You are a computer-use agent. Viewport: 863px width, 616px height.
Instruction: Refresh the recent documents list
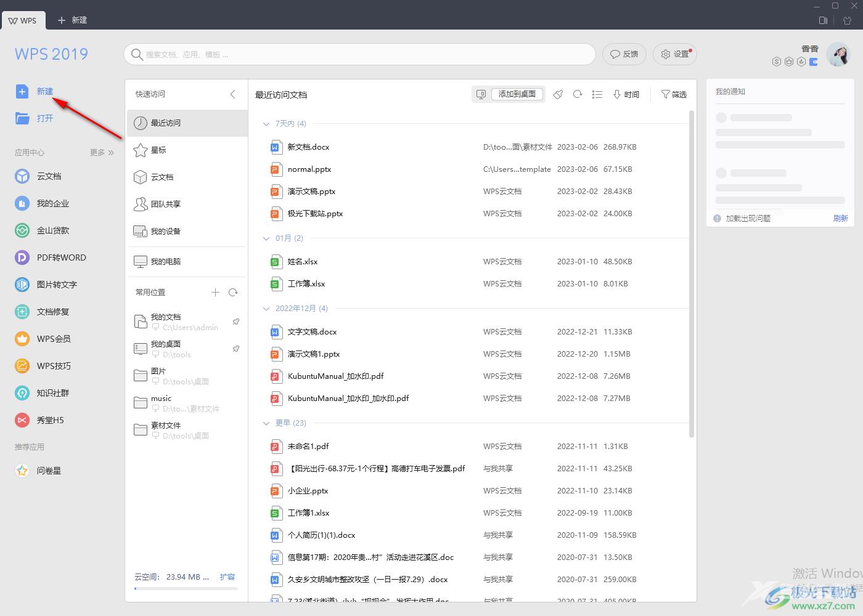(x=578, y=94)
